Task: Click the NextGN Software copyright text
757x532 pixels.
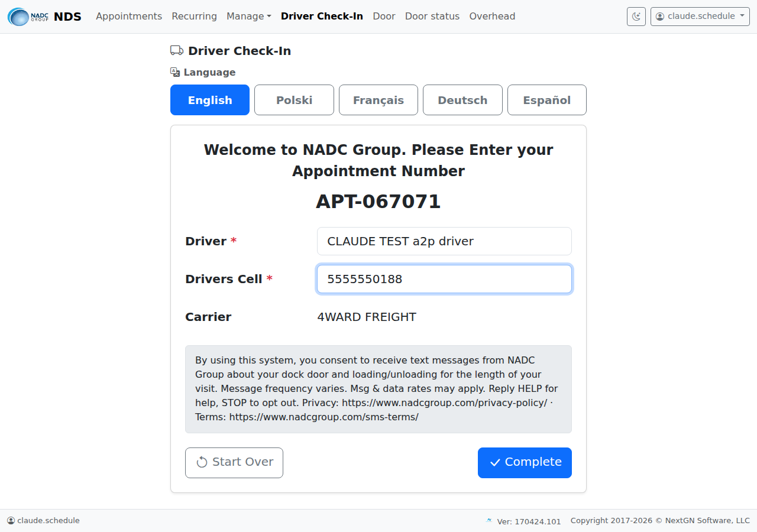Action: click(x=660, y=521)
